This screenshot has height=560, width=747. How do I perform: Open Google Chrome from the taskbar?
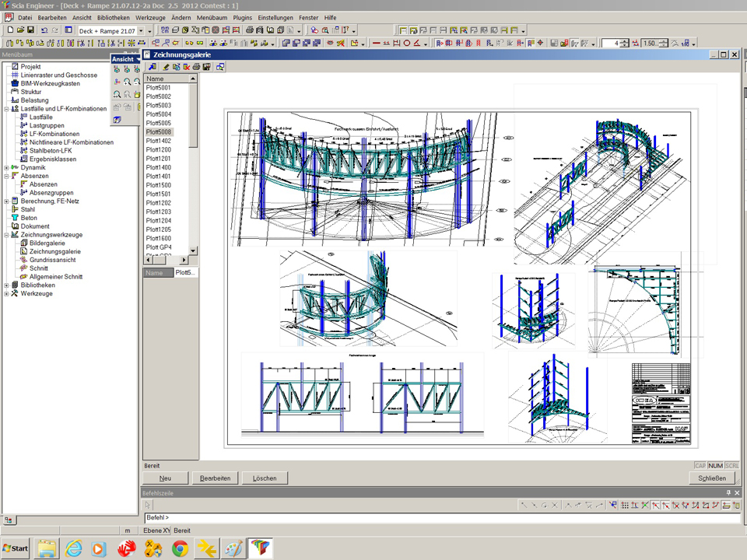pos(180,548)
